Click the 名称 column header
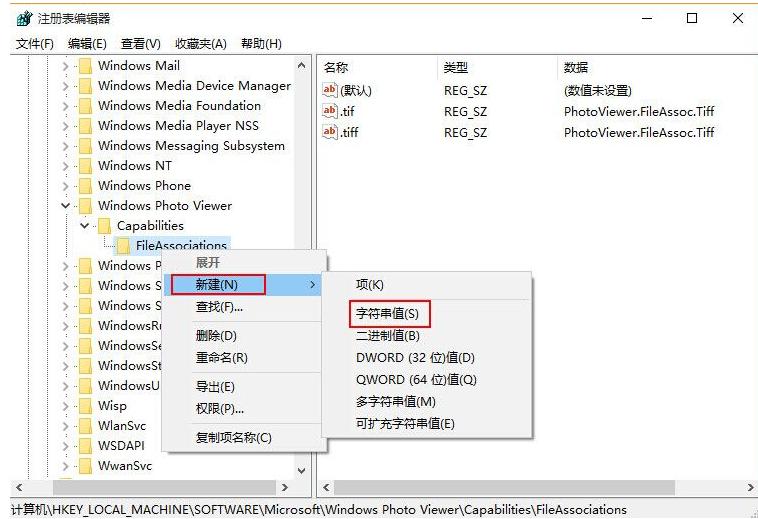Image resolution: width=758 pixels, height=519 pixels. click(336, 67)
